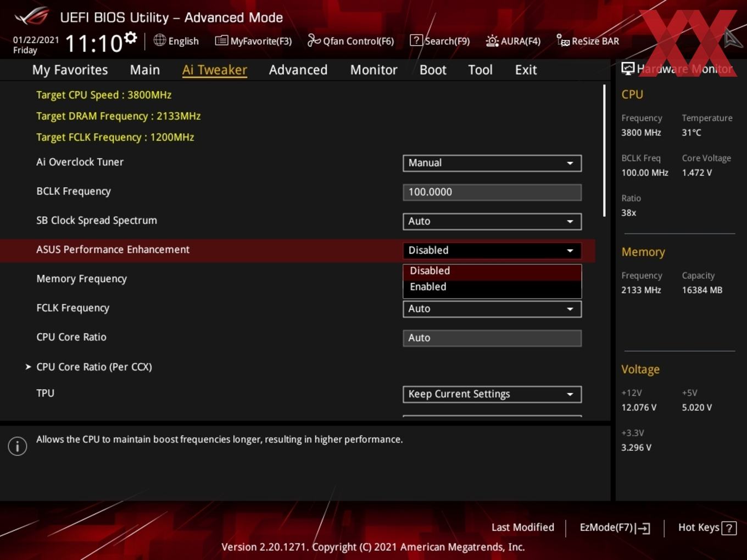Click the Search(F9) question mark icon
The width and height of the screenshot is (747, 560).
click(x=416, y=40)
